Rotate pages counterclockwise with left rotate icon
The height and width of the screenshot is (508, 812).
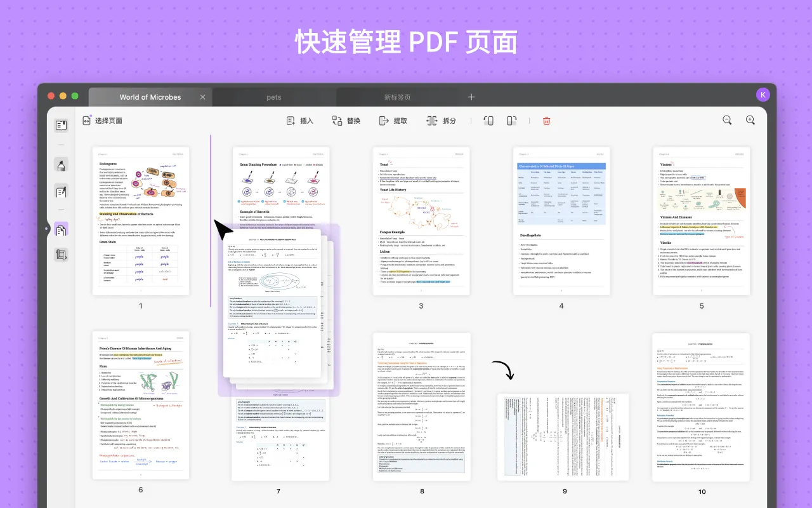pyautogui.click(x=488, y=121)
